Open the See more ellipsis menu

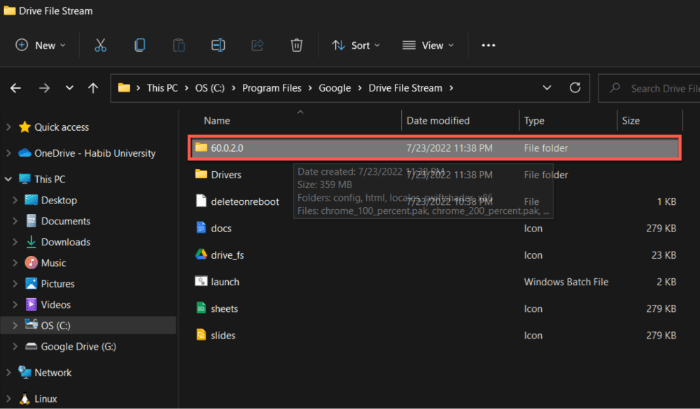[x=488, y=45]
